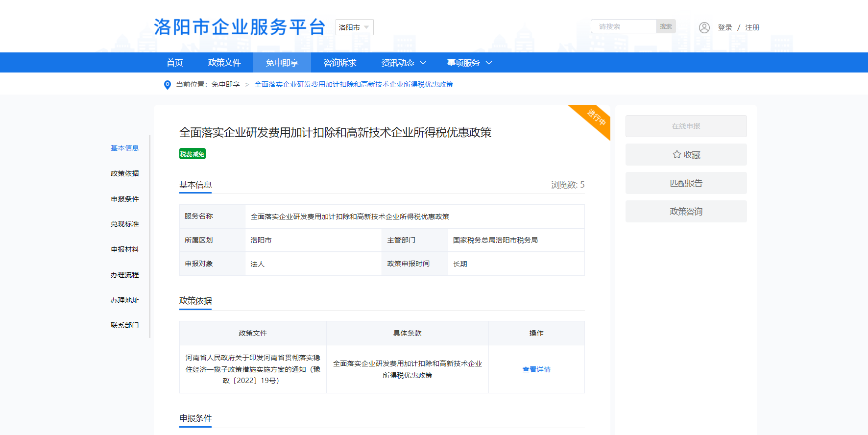This screenshot has height=435, width=868.
Task: Jump to 申报条件 in side anchor
Action: 125,199
